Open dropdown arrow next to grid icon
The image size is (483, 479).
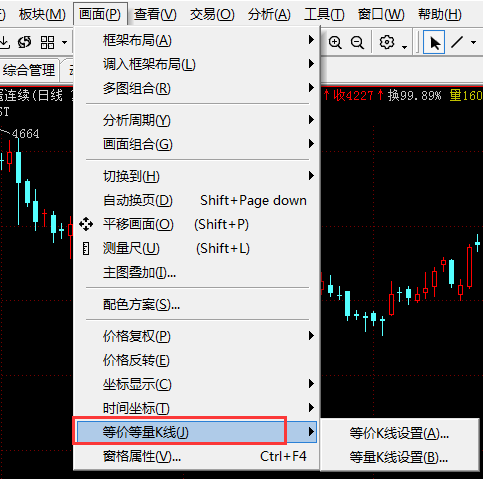point(64,43)
